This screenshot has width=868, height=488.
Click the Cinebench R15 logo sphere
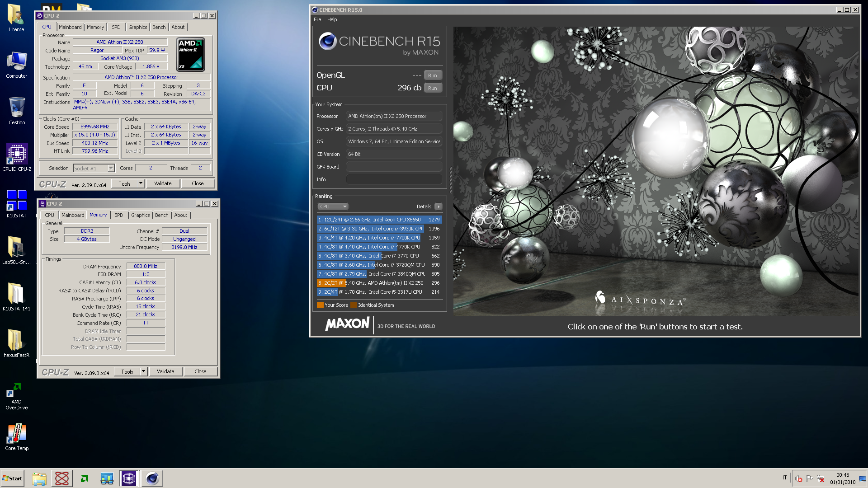point(328,41)
